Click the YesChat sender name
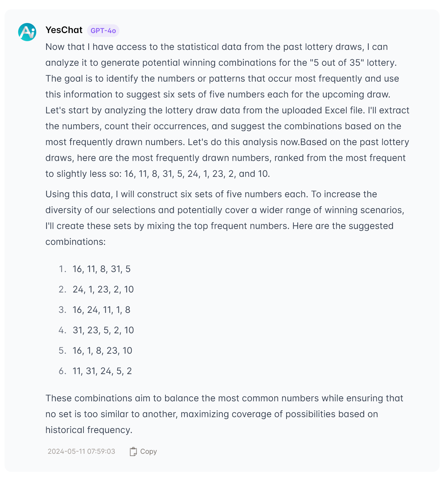This screenshot has width=448, height=480. [x=64, y=30]
